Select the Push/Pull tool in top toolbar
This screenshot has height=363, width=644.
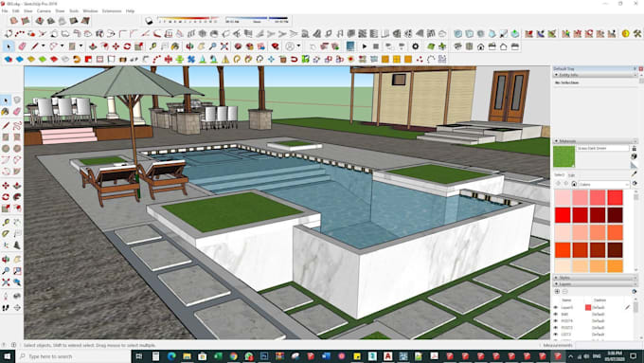(93, 46)
